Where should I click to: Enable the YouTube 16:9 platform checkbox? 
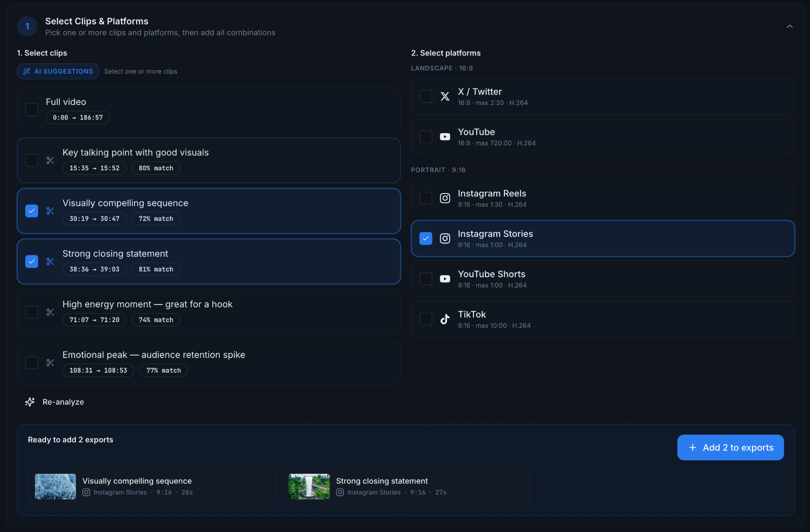click(x=426, y=137)
